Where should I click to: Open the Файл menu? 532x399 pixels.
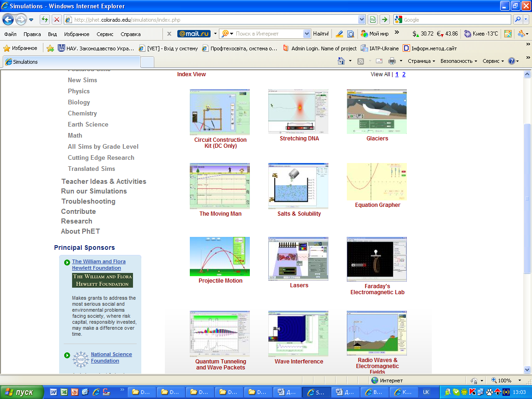pos(10,34)
